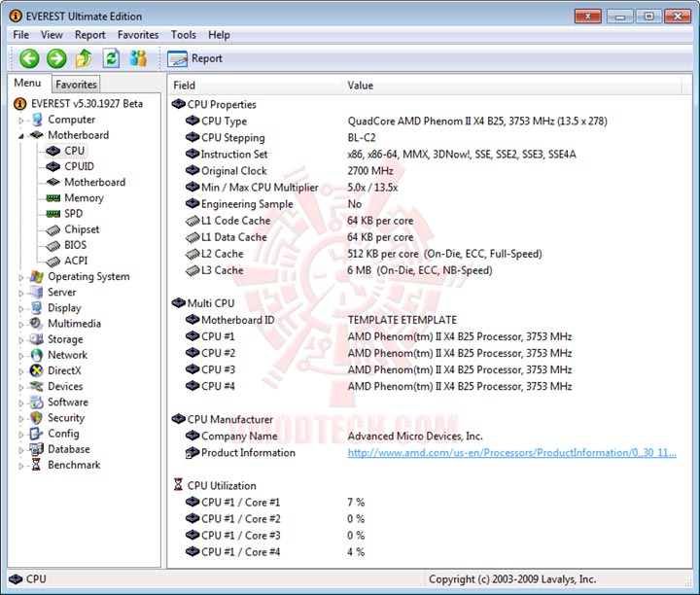The height and width of the screenshot is (595, 700).
Task: Collapse the Motherboard tree node
Action: pyautogui.click(x=21, y=136)
